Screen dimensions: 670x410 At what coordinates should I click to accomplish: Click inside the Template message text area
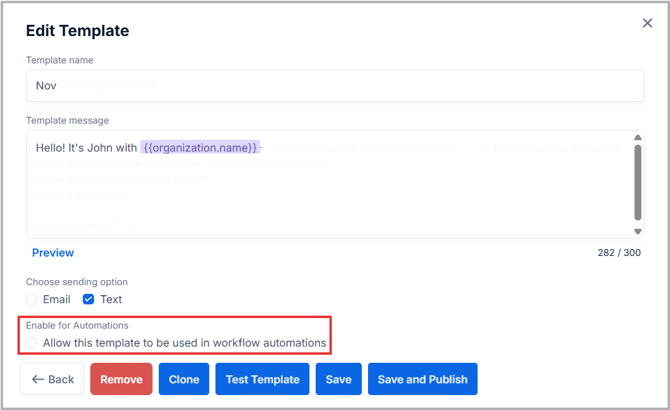[x=330, y=195]
